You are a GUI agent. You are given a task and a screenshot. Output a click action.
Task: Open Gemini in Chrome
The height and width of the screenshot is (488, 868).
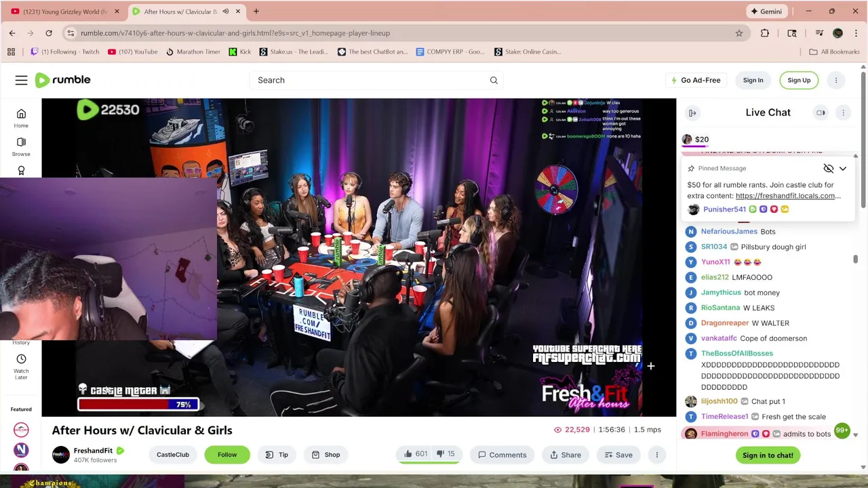[766, 12]
